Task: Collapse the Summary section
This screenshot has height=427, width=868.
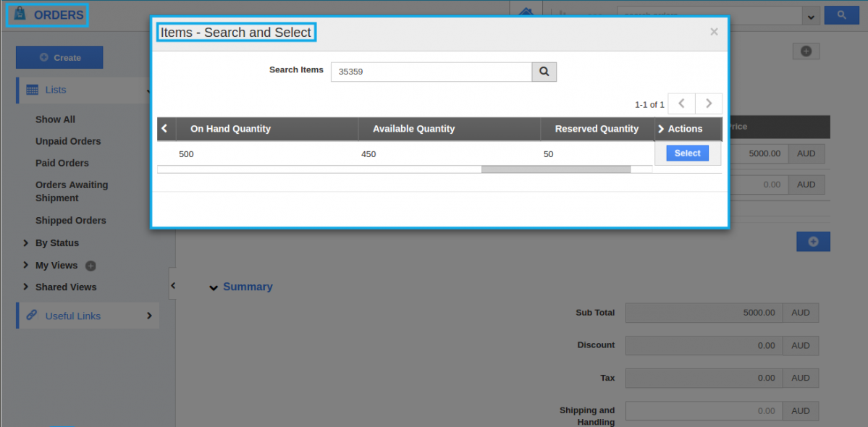Action: point(214,287)
